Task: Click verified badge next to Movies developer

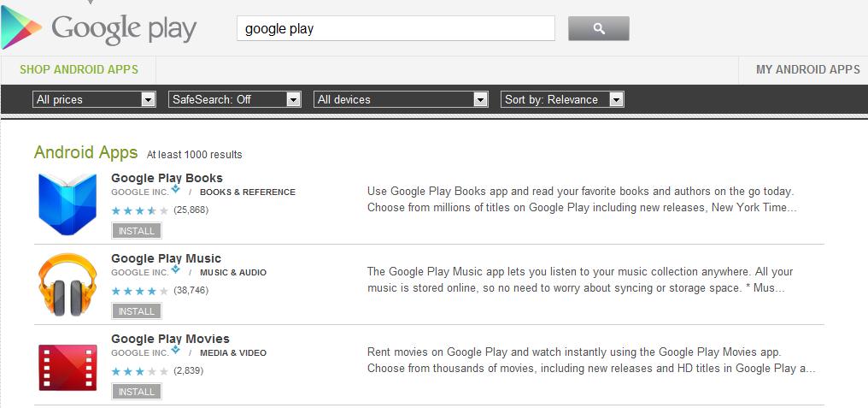Action: 175,351
